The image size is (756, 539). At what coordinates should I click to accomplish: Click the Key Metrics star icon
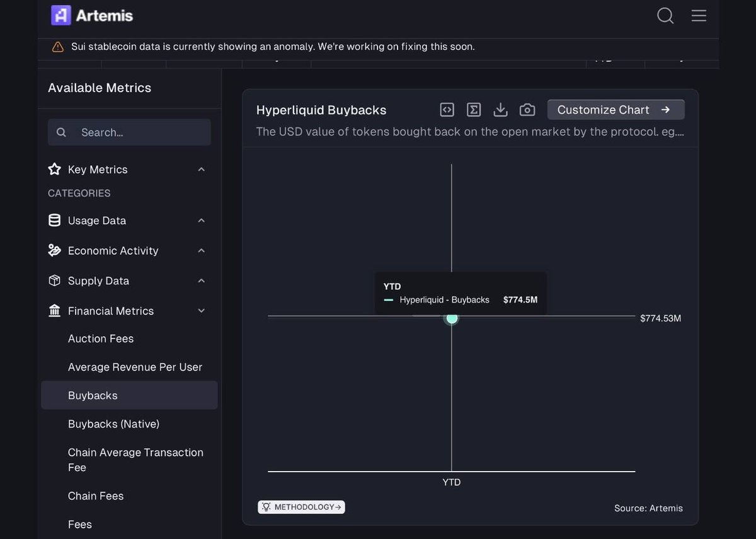tap(55, 169)
